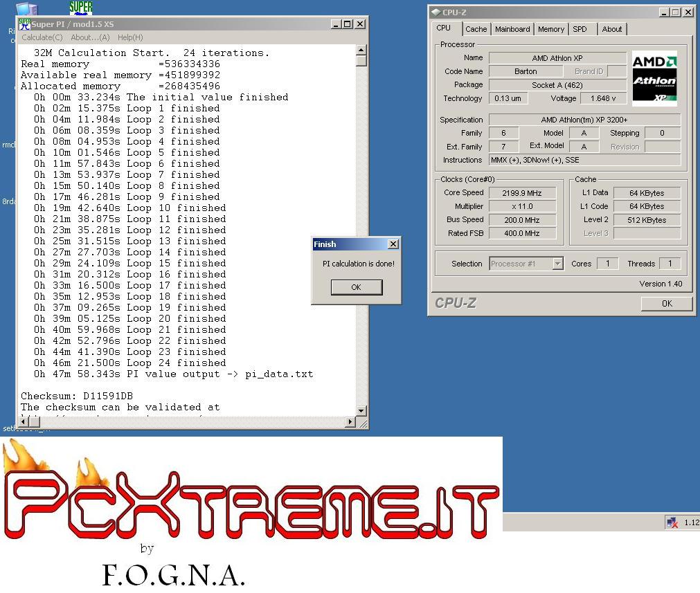Click the PI calculation is done! message
Image resolution: width=700 pixels, height=593 pixels.
coord(359,264)
